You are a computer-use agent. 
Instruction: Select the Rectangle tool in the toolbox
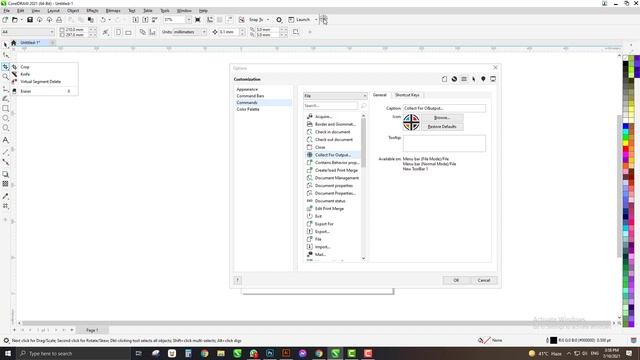pos(6,109)
